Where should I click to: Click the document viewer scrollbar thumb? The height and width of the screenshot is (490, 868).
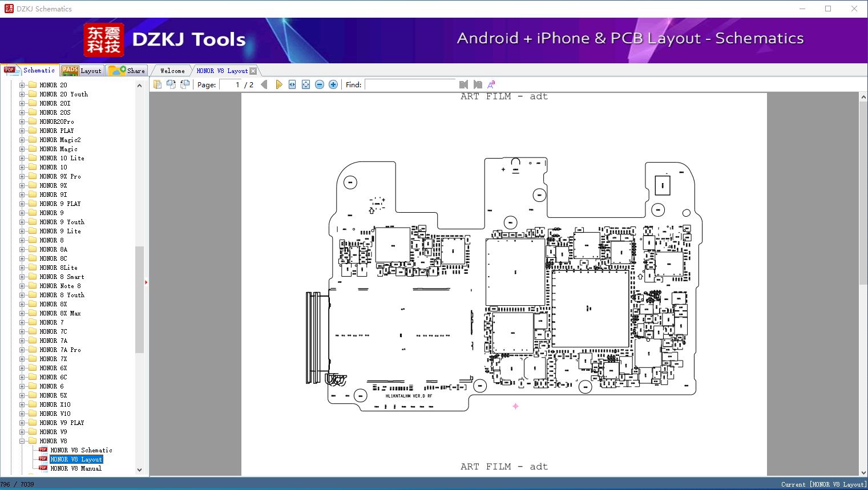click(x=863, y=192)
